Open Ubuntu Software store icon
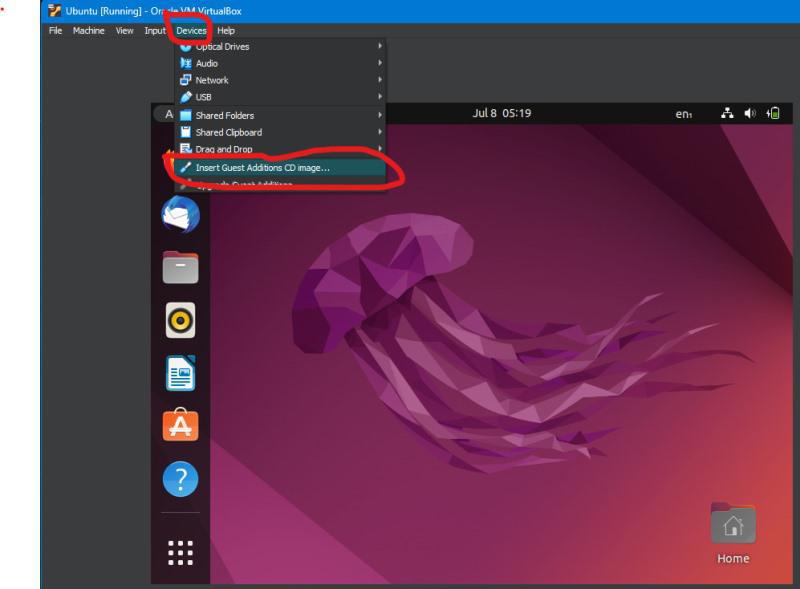800x589 pixels. pos(180,425)
